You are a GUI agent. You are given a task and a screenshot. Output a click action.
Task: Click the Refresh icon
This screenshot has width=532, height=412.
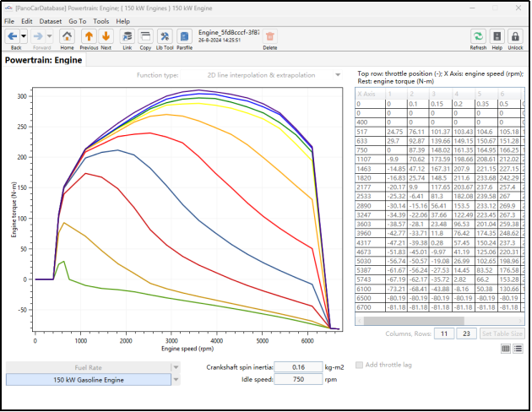478,36
